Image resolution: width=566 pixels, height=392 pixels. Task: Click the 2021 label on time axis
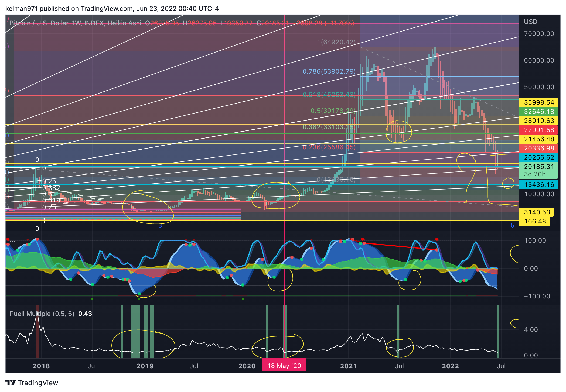click(x=349, y=366)
